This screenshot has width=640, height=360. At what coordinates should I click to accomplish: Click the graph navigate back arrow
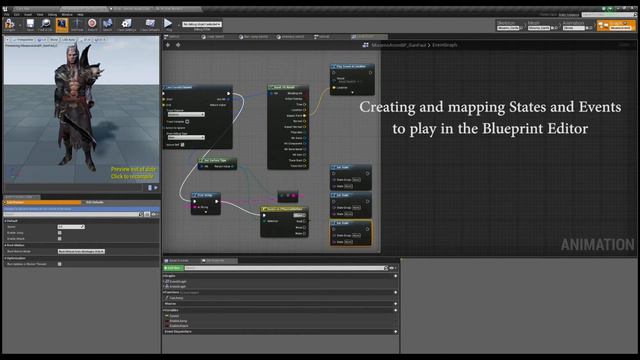click(168, 45)
